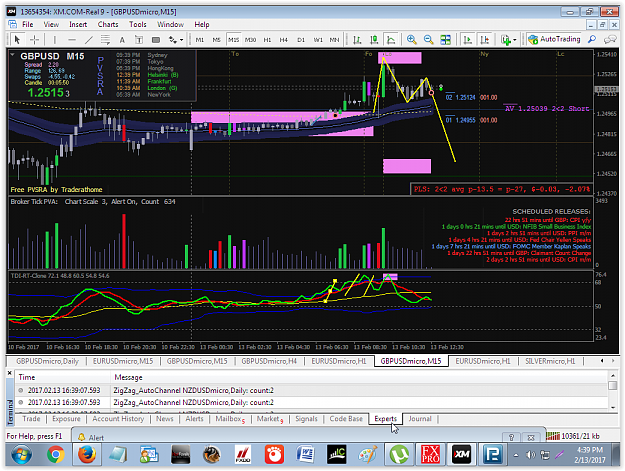Screen dimensions: 625x471
Task: Open the Tools menu
Action: (138, 24)
